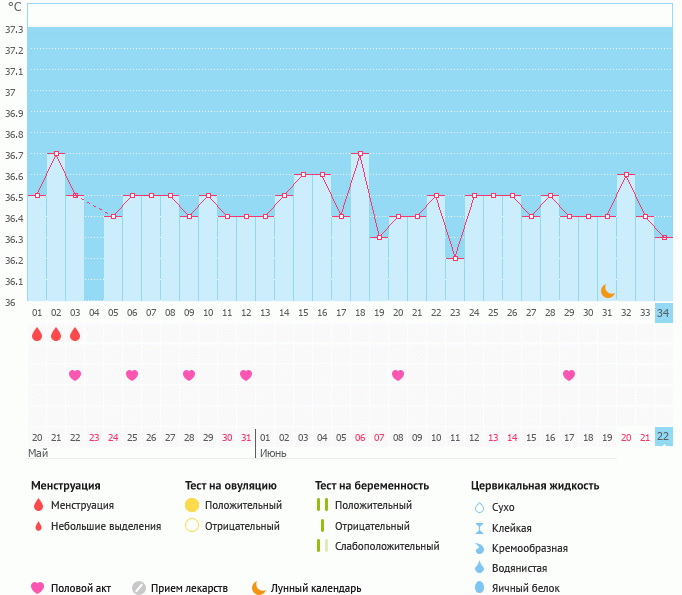The image size is (682, 595).
Task: Select the highlighted cycle day 34
Action: 663,313
